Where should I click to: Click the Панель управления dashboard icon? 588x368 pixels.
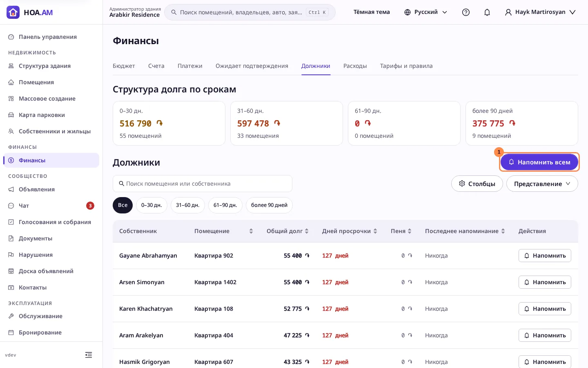click(11, 37)
